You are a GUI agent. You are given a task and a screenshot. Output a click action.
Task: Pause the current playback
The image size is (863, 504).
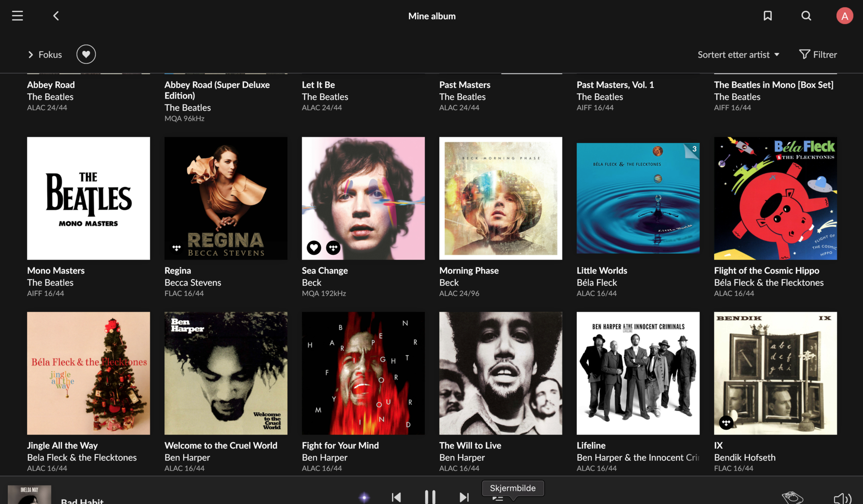[x=430, y=497]
